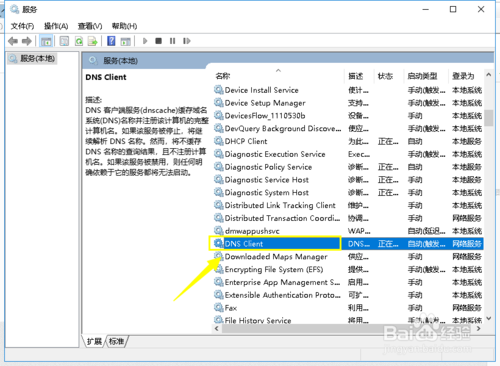Select Enterprise App Management Service row

click(x=348, y=282)
